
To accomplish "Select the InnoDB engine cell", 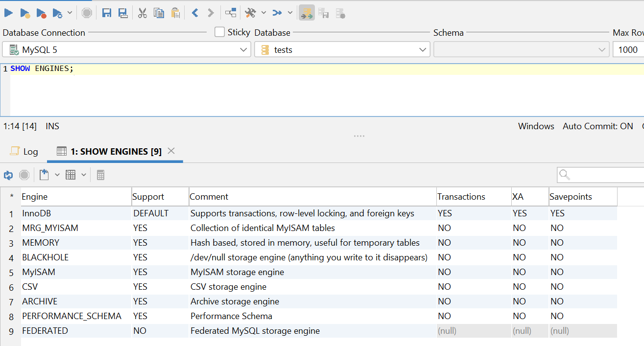I will click(76, 213).
